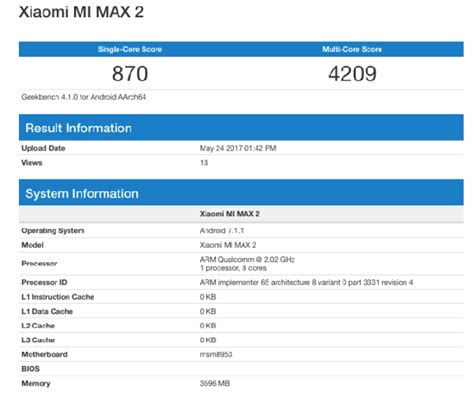This screenshot has height=395, width=474.
Task: Select the Operating System label
Action: click(x=53, y=230)
